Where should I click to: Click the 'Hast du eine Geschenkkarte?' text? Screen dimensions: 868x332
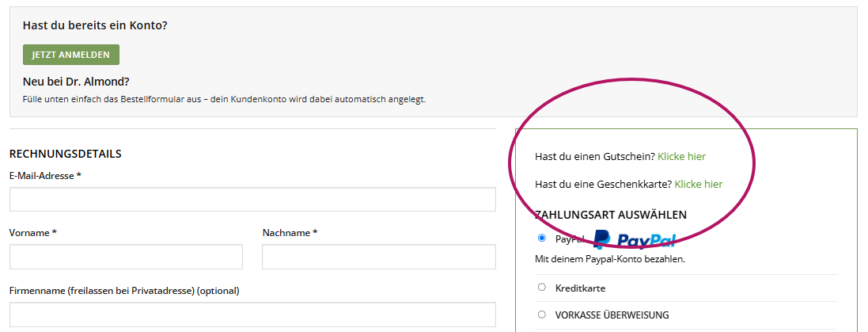[x=604, y=184]
